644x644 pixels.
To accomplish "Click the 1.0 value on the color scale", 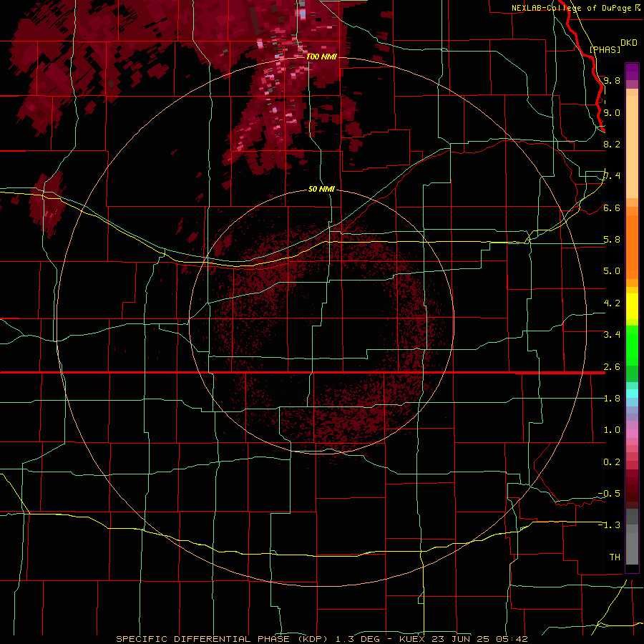I will tap(612, 430).
